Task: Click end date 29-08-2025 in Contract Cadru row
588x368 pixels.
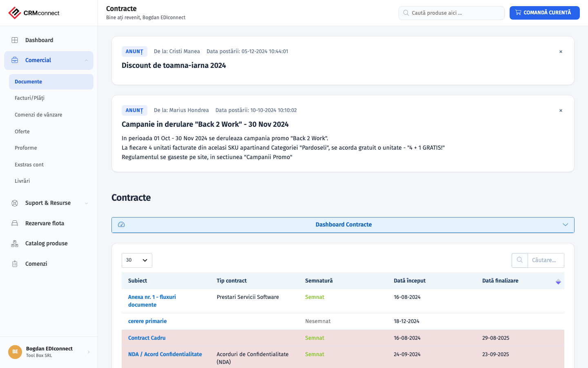Action: tap(496, 338)
